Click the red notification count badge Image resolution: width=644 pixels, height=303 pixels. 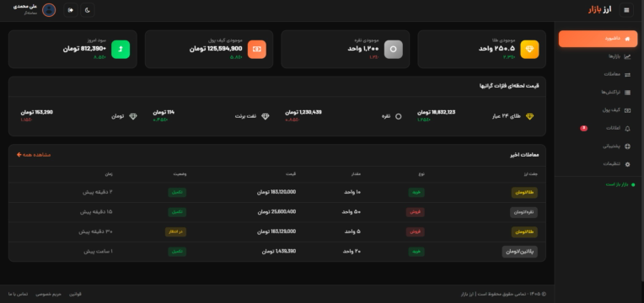pyautogui.click(x=583, y=128)
